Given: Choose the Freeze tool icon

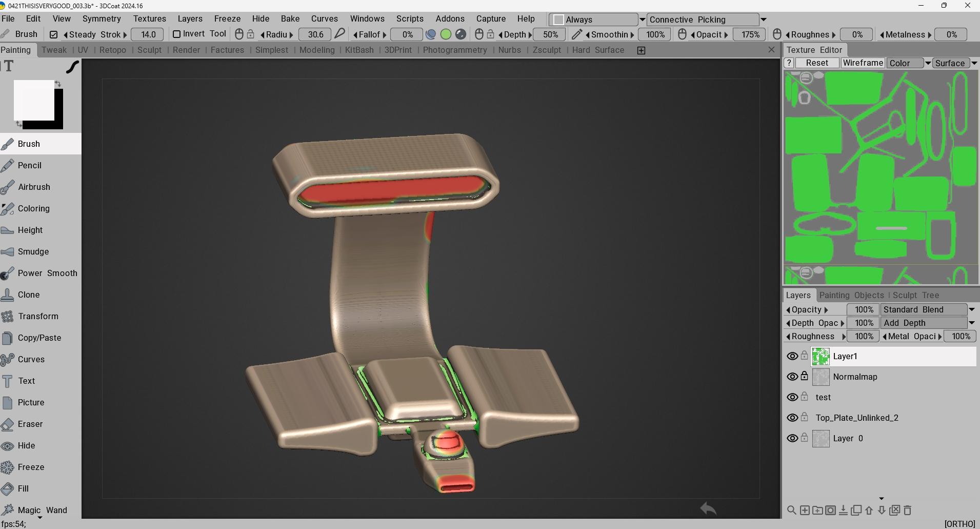Looking at the screenshot, I should 8,467.
